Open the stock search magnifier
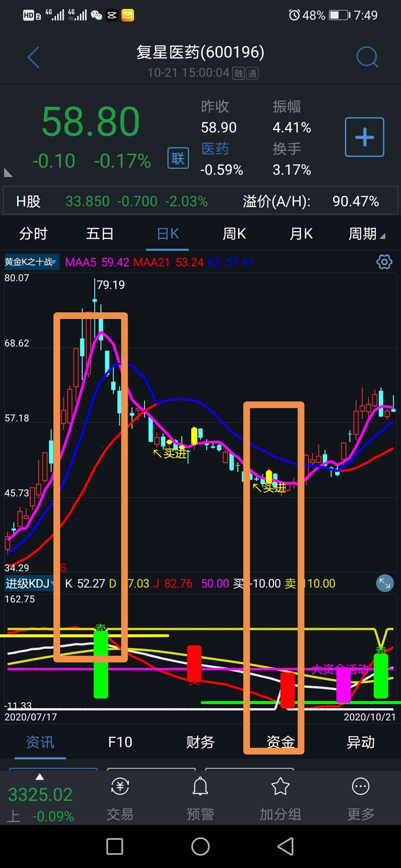 tap(367, 57)
